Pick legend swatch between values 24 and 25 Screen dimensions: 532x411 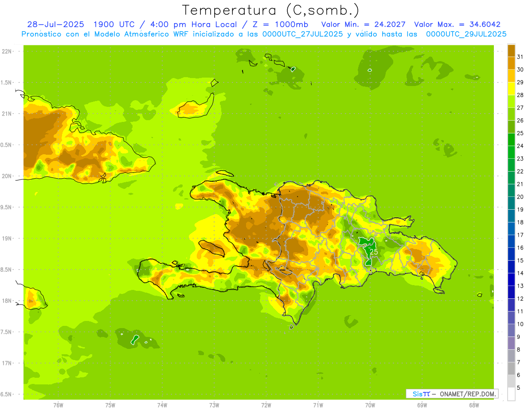pos(511,139)
